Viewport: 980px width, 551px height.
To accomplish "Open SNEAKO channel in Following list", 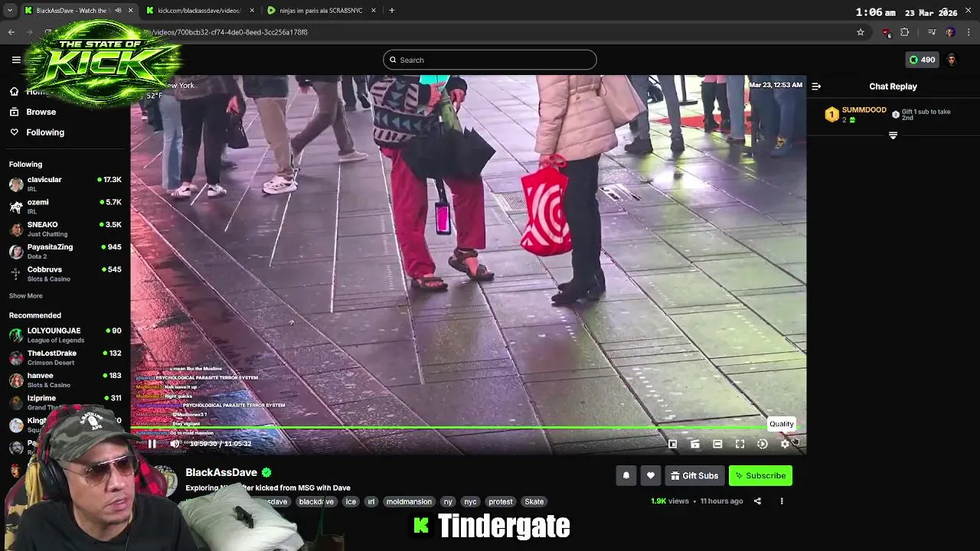I will pos(65,229).
